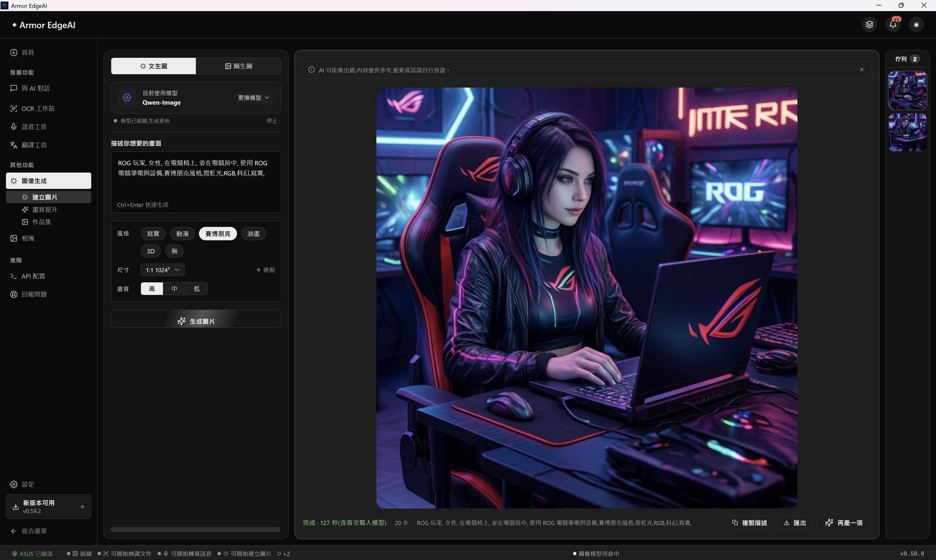Select 寫實 realistic style
Image resolution: width=936 pixels, height=560 pixels.
(153, 234)
